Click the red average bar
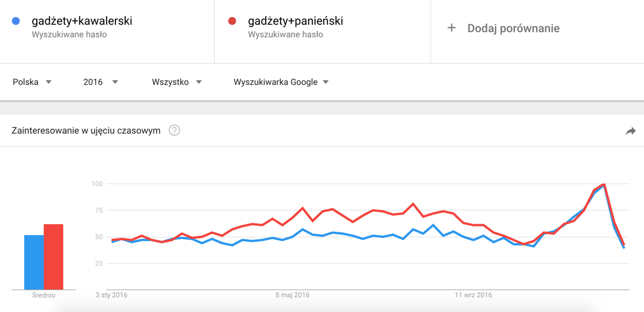 [x=53, y=257]
